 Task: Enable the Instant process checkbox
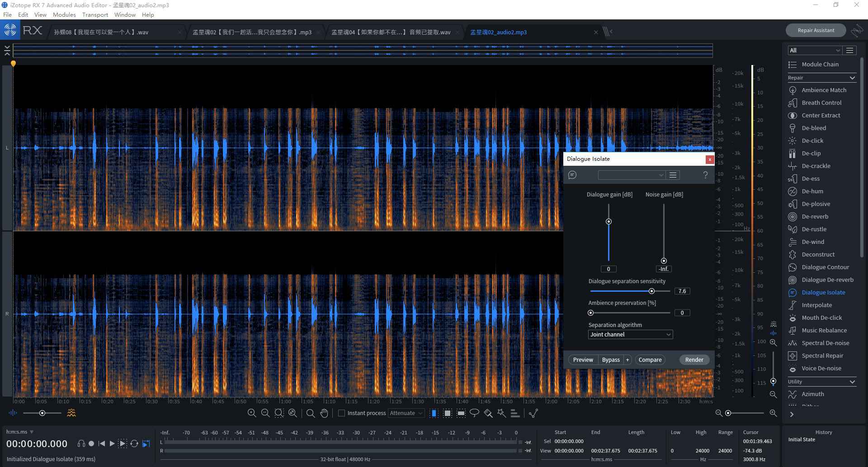342,413
